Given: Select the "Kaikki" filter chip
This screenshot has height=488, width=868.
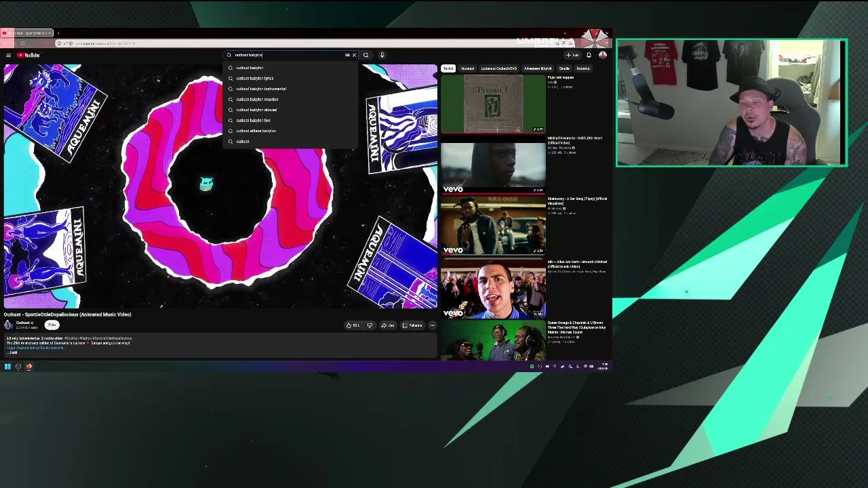Looking at the screenshot, I should tap(448, 68).
